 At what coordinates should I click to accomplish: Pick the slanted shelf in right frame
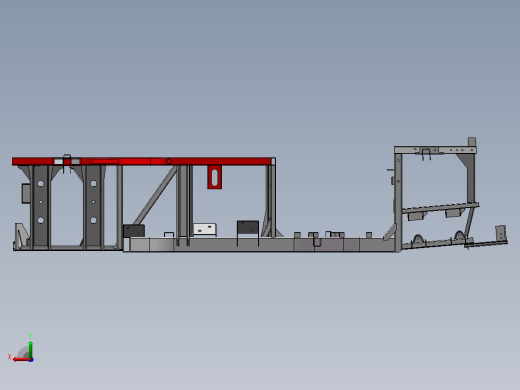click(440, 207)
